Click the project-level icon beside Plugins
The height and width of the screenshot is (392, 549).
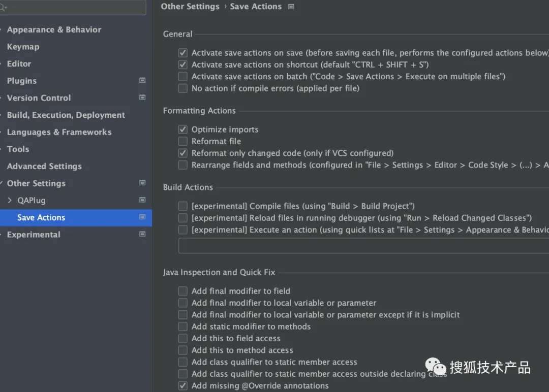click(x=142, y=80)
